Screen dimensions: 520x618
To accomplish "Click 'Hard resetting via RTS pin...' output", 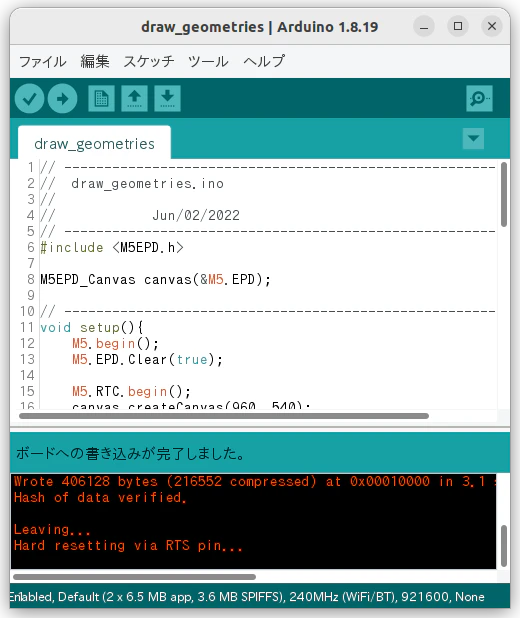I will (128, 545).
